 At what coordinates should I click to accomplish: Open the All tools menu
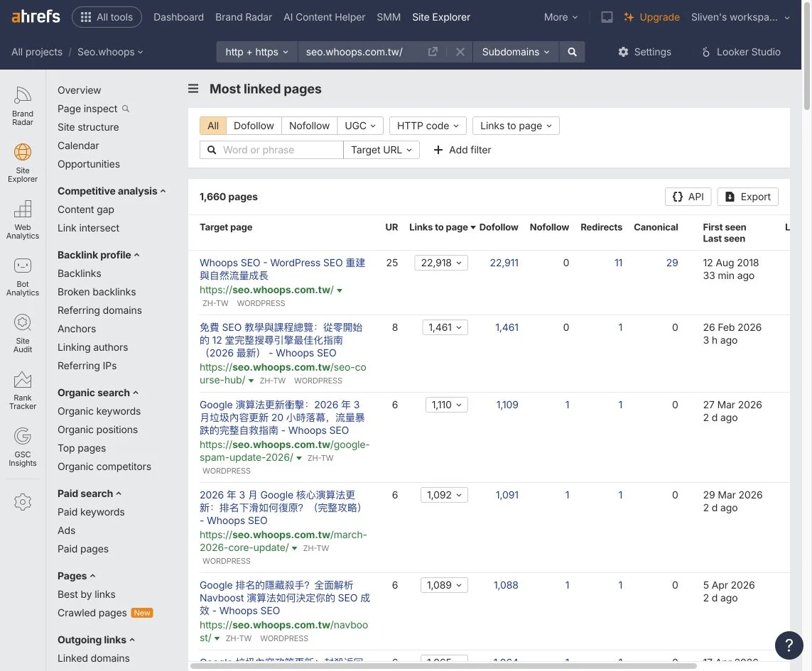[x=107, y=17]
